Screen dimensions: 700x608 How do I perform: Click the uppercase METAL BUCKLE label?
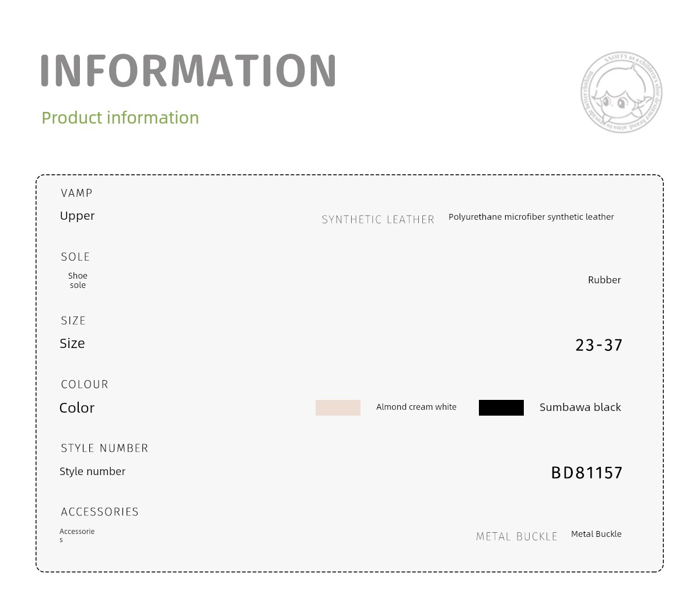[x=517, y=536]
